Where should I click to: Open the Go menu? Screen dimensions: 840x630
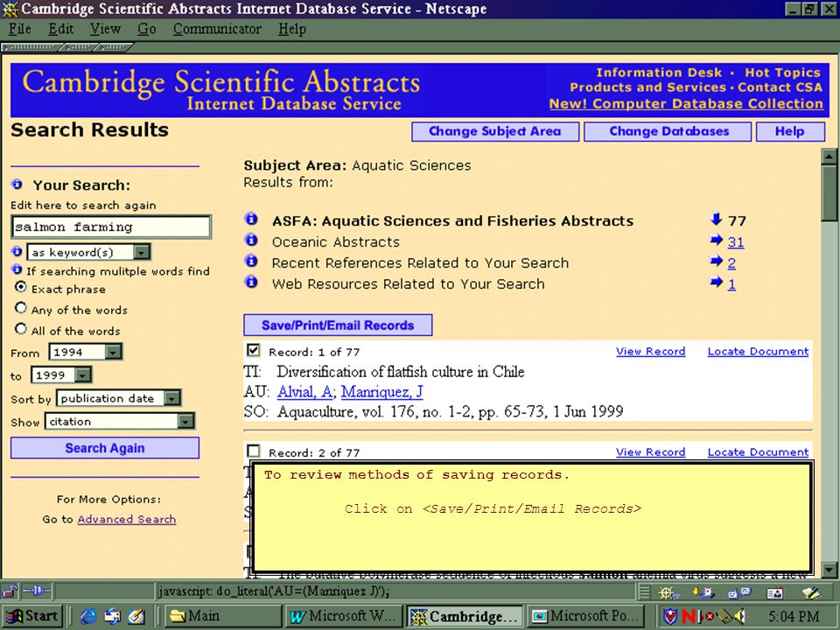146,28
